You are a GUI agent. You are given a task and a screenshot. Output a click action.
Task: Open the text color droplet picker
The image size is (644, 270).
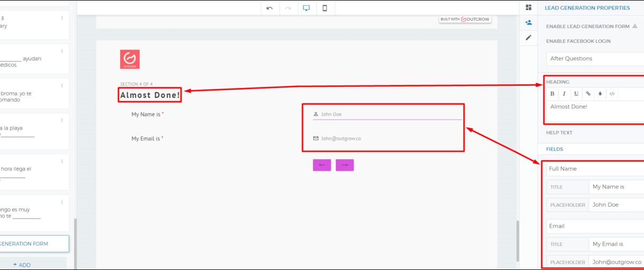[x=600, y=94]
